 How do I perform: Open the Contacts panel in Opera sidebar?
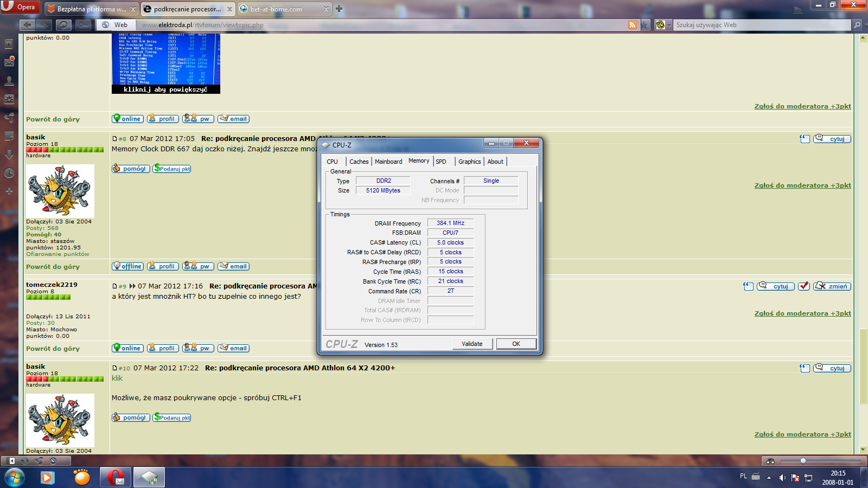[x=9, y=81]
